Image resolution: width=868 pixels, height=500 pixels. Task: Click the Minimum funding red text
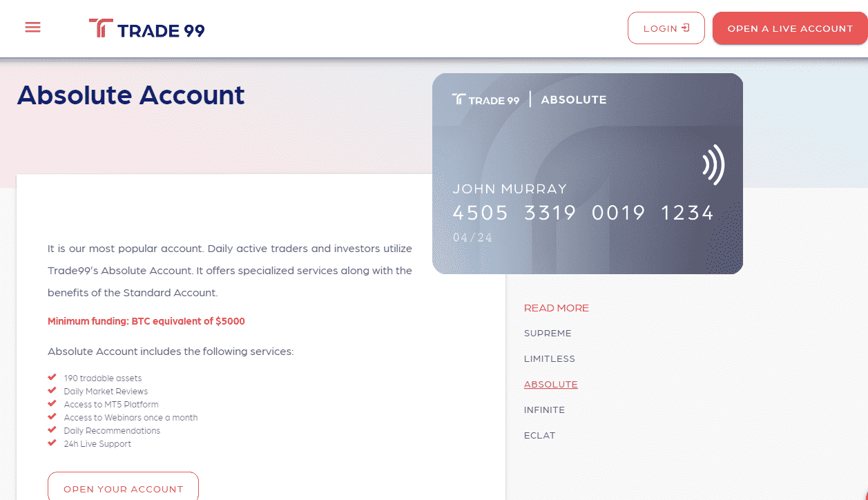[x=146, y=321]
